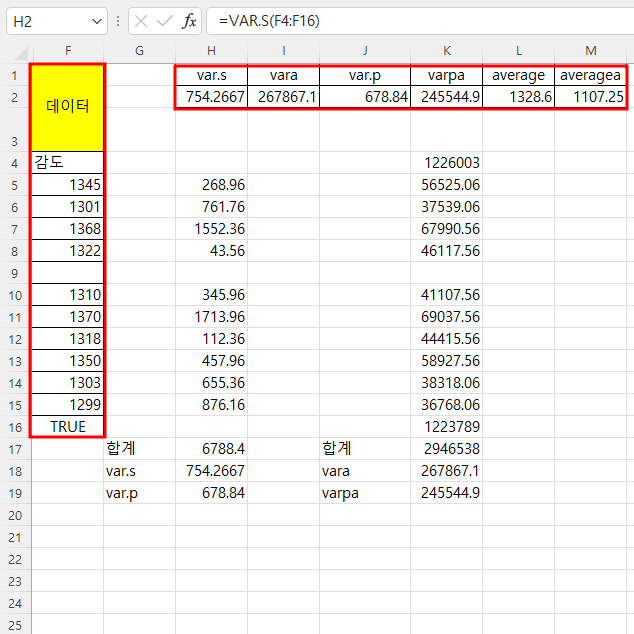Click the yellow 데이터 header cell
Viewport: 634px width, 634px height.
(68, 108)
